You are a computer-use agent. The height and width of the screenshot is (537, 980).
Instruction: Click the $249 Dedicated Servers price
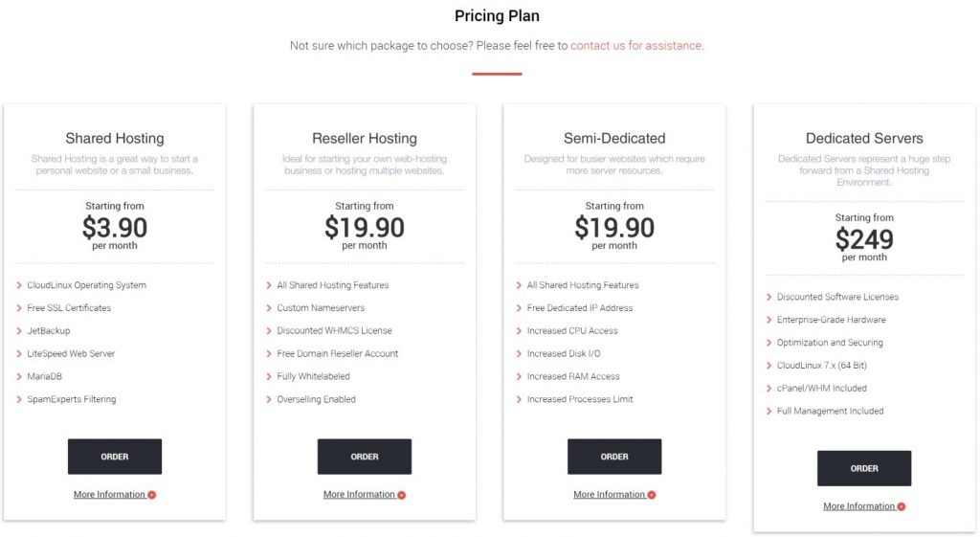(x=864, y=239)
